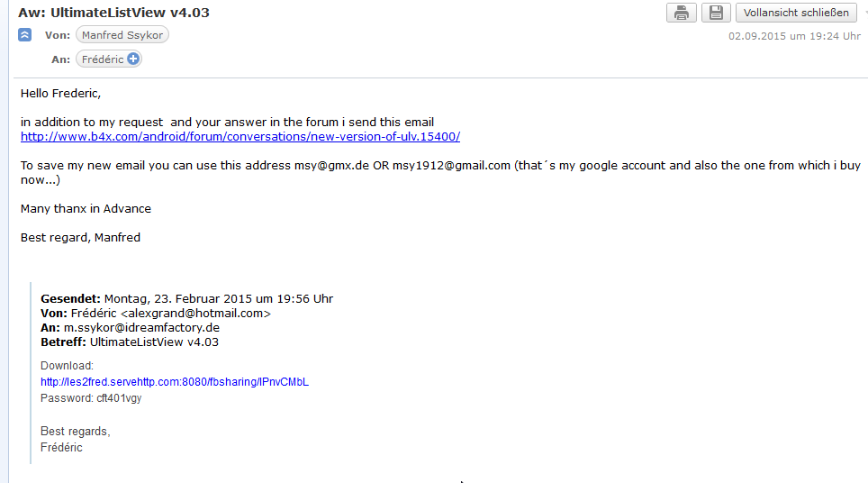Click the Gesendet date line
This screenshot has height=483, width=868.
186,299
